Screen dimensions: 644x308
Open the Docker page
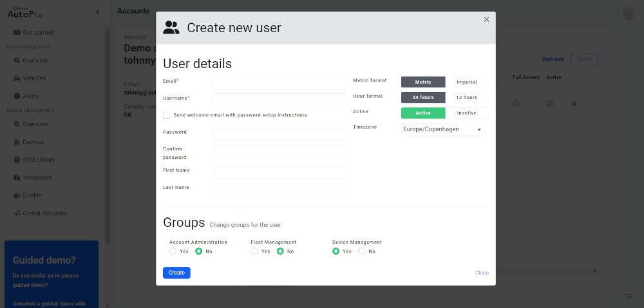click(x=32, y=195)
